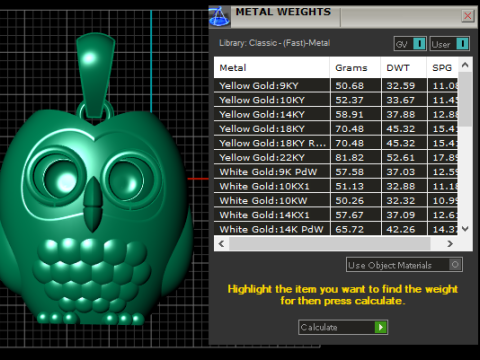Screen dimensions: 480x360
Task: Select the Yellow Gold:10KY row
Action: click(x=336, y=100)
